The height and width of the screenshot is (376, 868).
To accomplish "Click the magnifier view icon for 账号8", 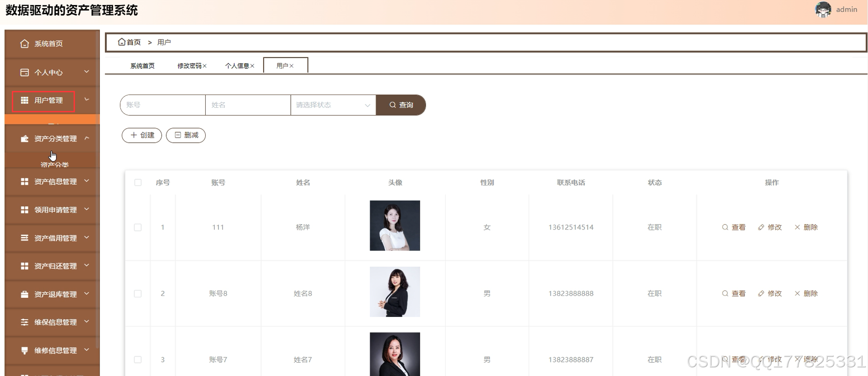I will [725, 294].
